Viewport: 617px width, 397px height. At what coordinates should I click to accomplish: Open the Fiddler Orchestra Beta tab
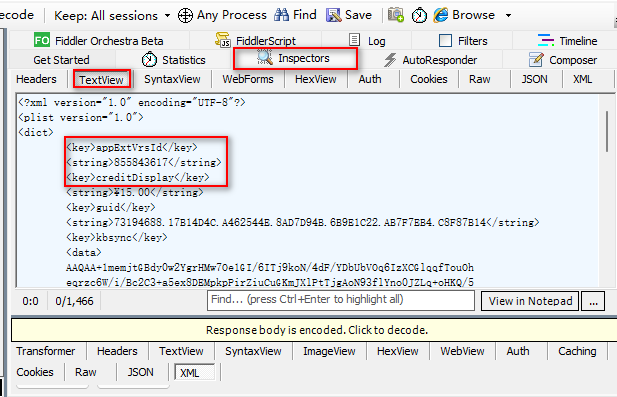98,41
